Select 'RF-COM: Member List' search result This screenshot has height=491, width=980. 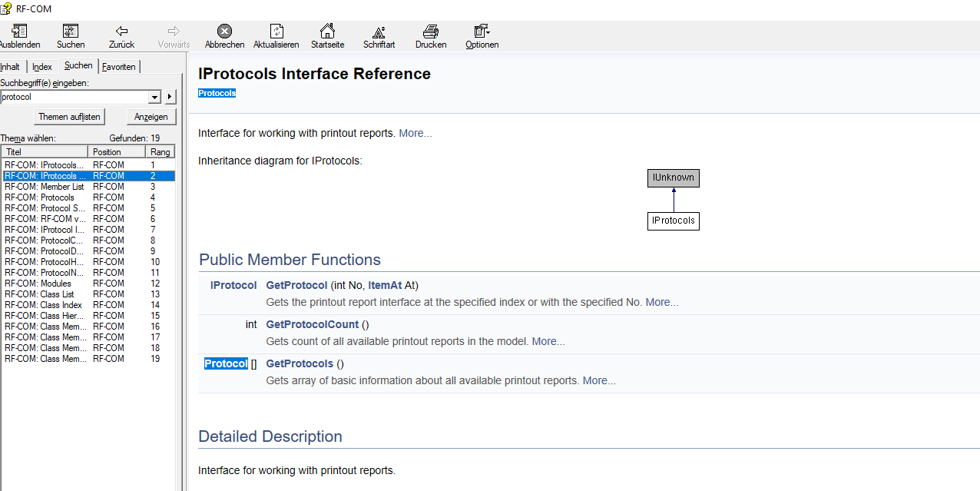[x=45, y=187]
